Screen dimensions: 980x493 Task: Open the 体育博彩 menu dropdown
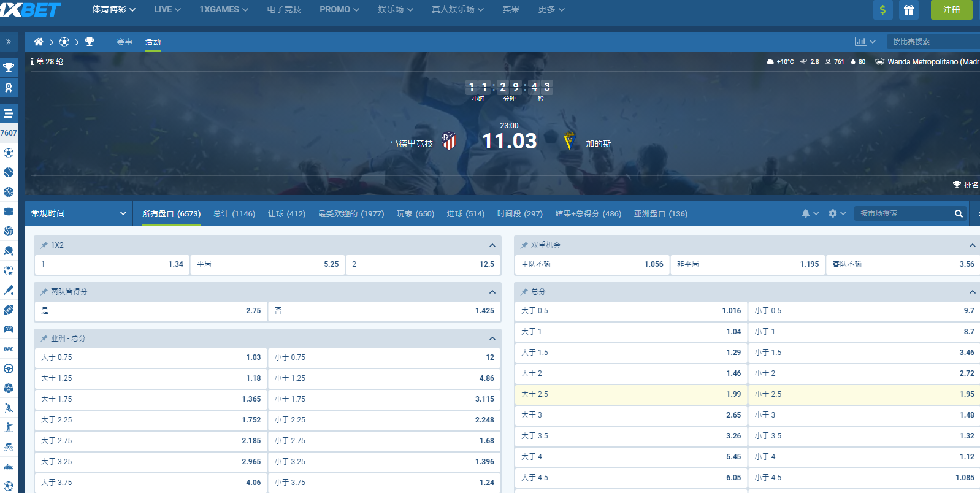pyautogui.click(x=113, y=10)
